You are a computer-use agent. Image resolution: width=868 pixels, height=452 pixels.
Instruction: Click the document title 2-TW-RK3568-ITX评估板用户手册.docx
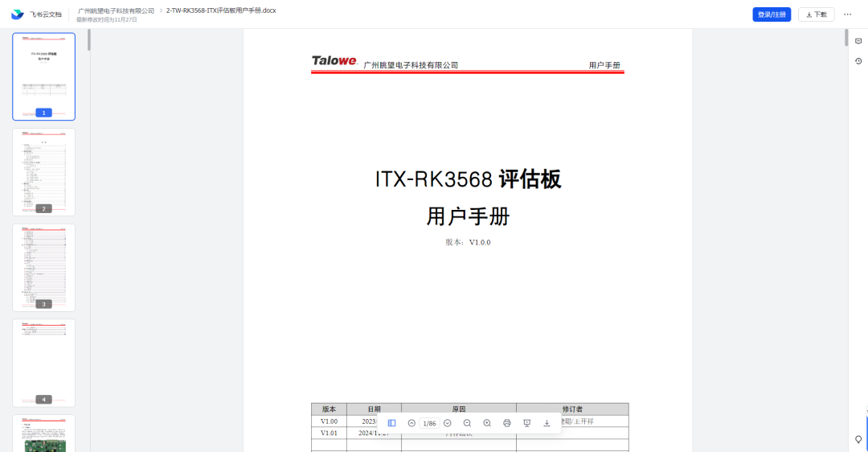(x=221, y=10)
